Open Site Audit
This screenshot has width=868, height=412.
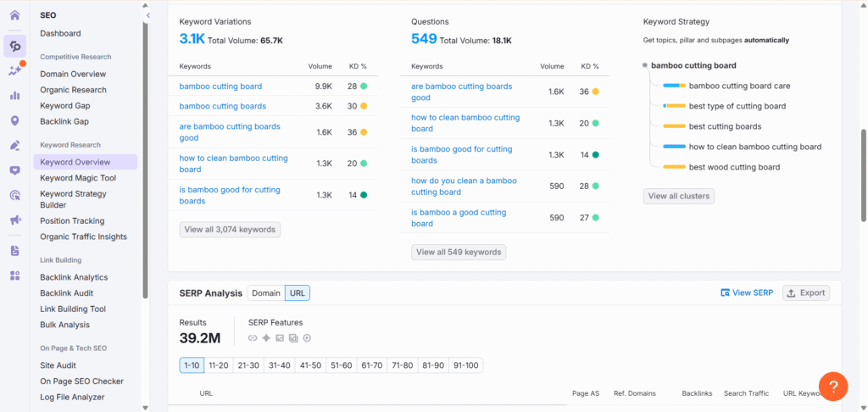[58, 365]
